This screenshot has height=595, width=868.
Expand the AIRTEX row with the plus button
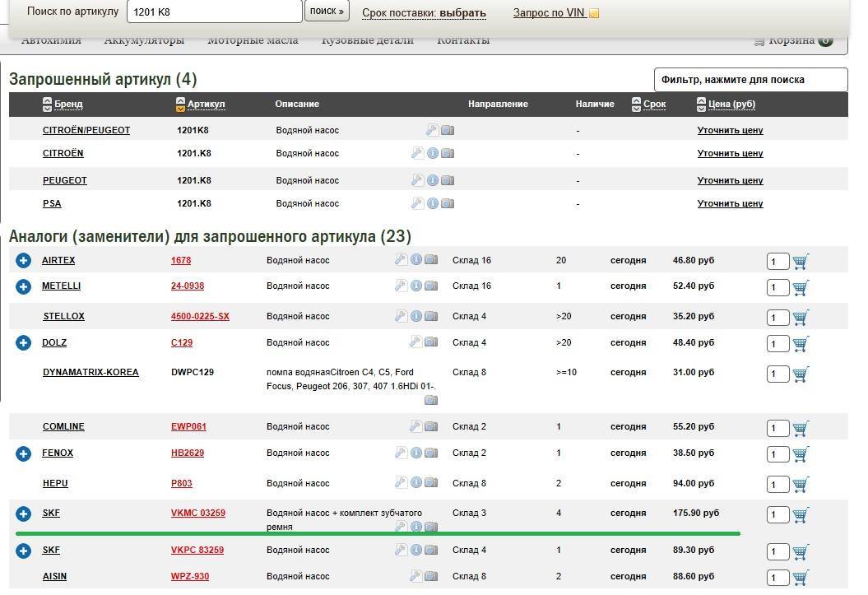23,261
